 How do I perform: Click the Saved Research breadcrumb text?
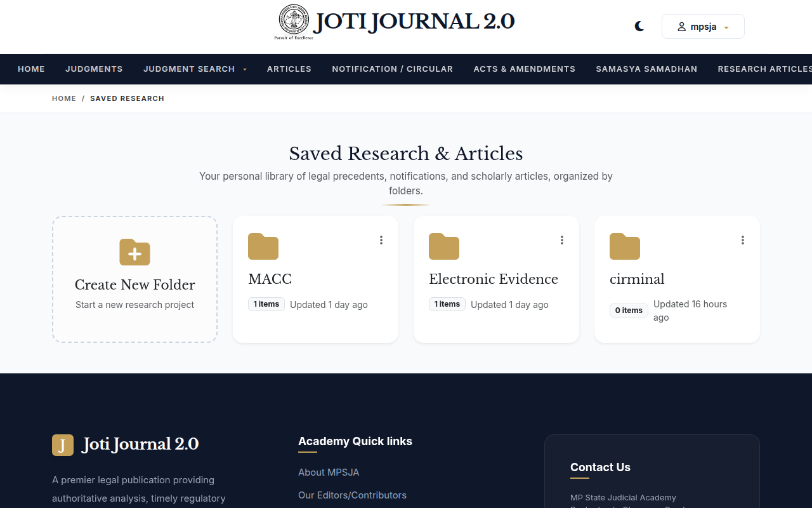pyautogui.click(x=127, y=98)
